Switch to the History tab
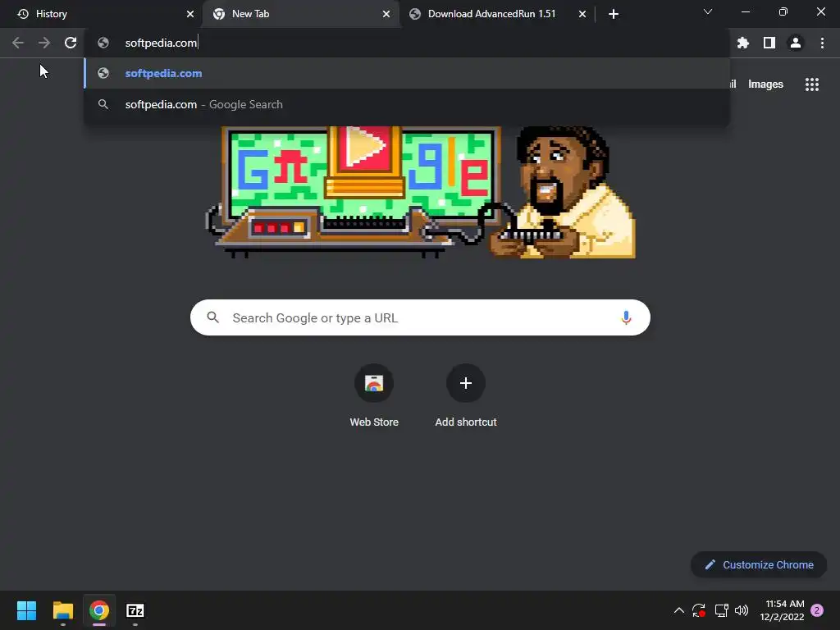Screen dimensions: 840x630 click(x=102, y=14)
